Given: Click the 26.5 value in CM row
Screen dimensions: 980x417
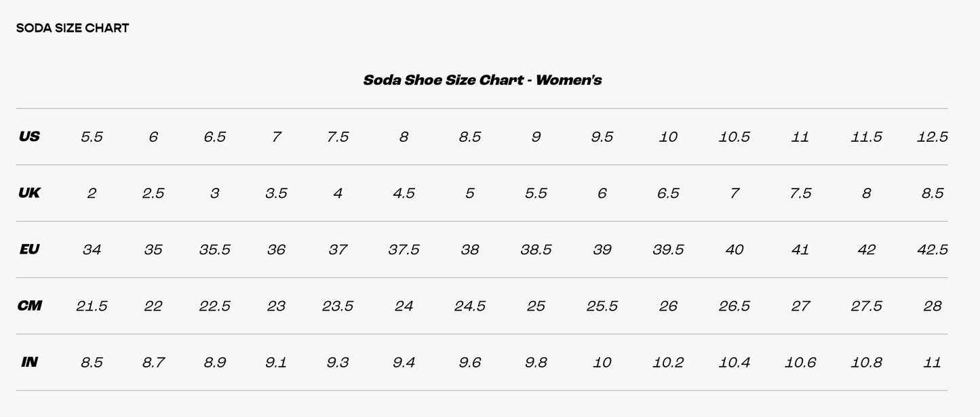Looking at the screenshot, I should click(x=734, y=306).
